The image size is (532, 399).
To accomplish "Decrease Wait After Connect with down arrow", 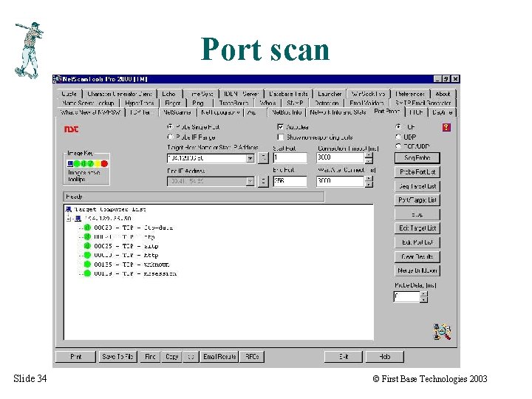I will pyautogui.click(x=369, y=184).
